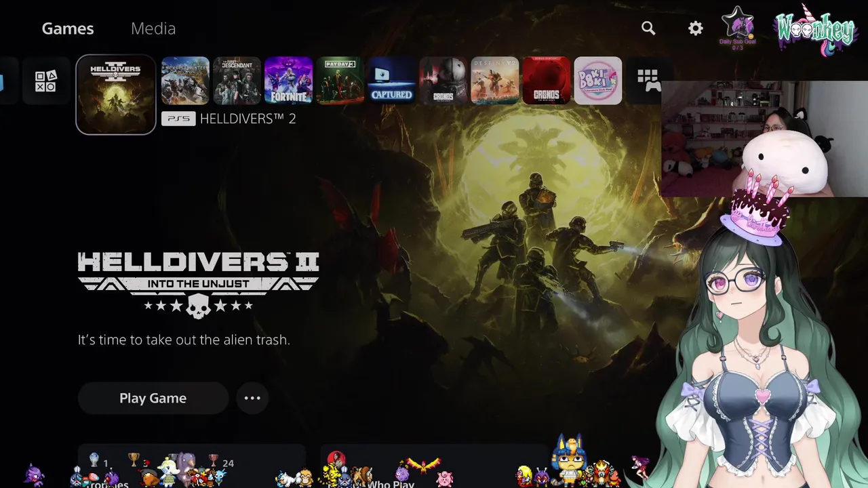
Task: Click the Daily Sub Goal star badge
Action: [x=737, y=28]
